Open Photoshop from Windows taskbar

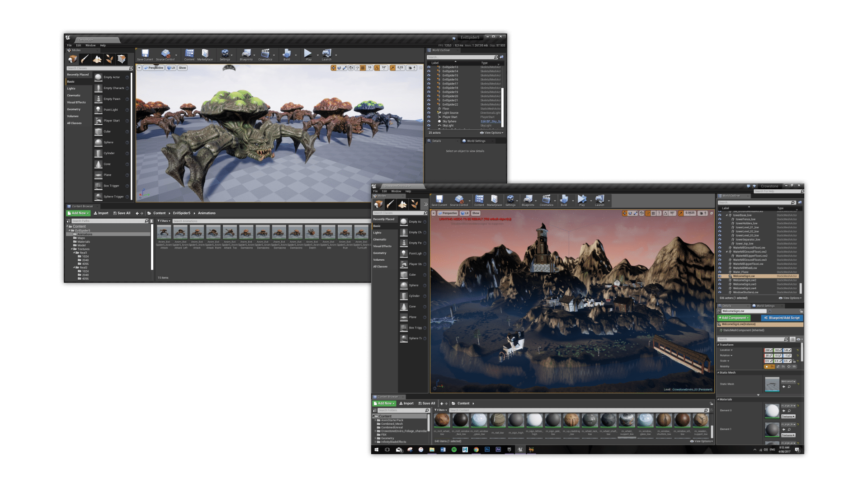pos(487,450)
